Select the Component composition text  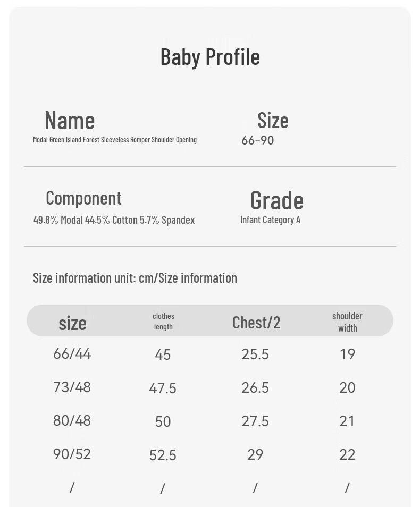114,220
